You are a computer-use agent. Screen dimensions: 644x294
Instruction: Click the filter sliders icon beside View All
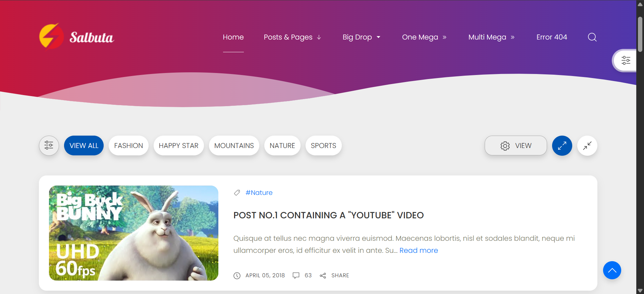49,145
